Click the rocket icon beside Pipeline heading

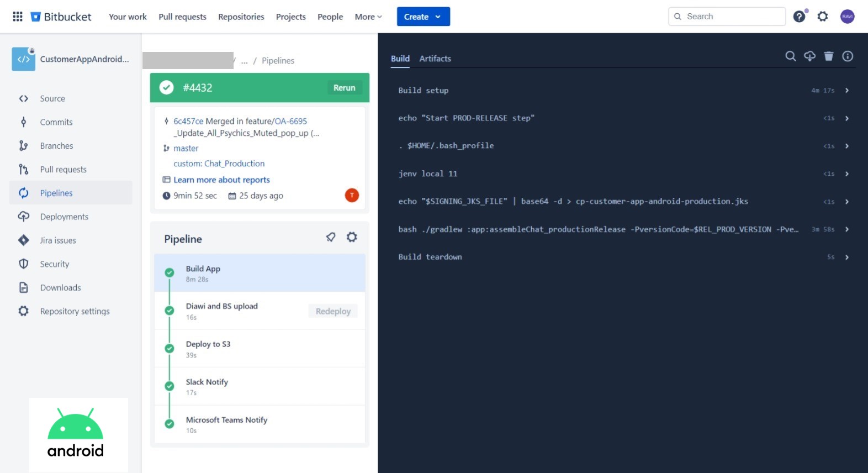point(331,238)
